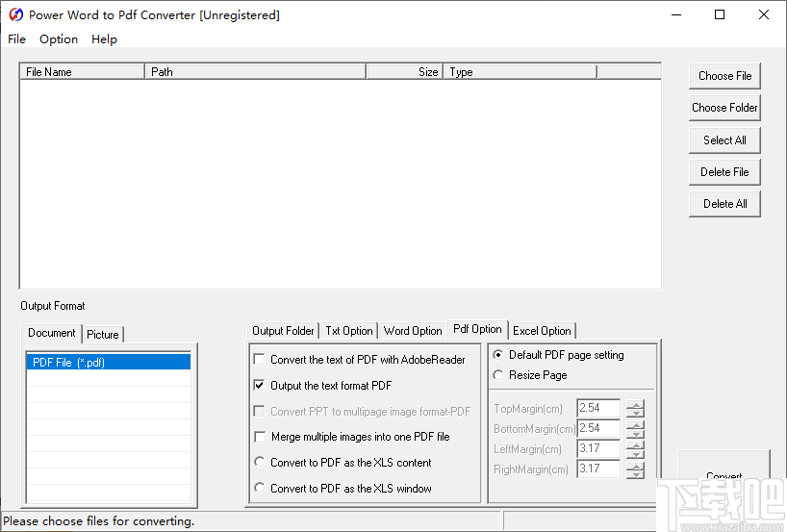The image size is (787, 532).
Task: Open the Txt Option tab
Action: pyautogui.click(x=349, y=331)
